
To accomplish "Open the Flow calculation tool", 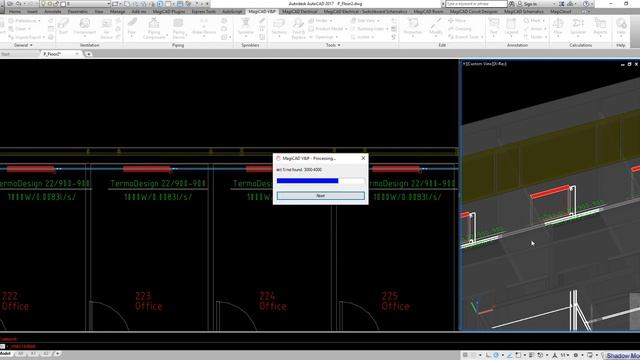I will [558, 27].
